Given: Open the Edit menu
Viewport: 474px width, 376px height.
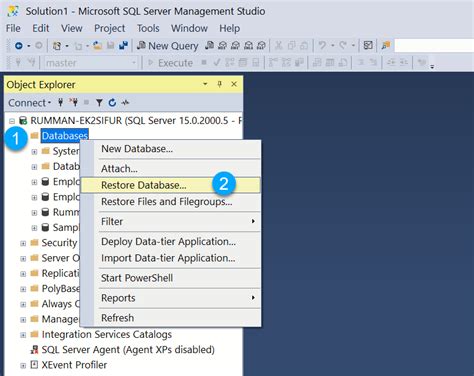Looking at the screenshot, I should (41, 28).
